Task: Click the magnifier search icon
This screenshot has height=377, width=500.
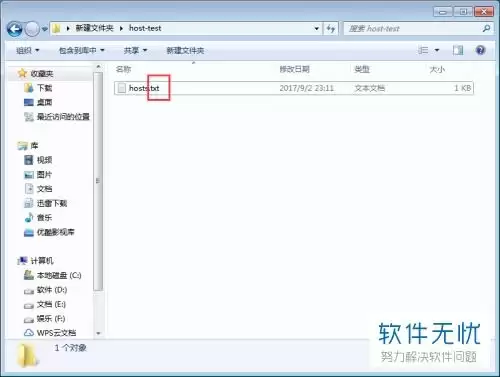Action: coord(486,29)
